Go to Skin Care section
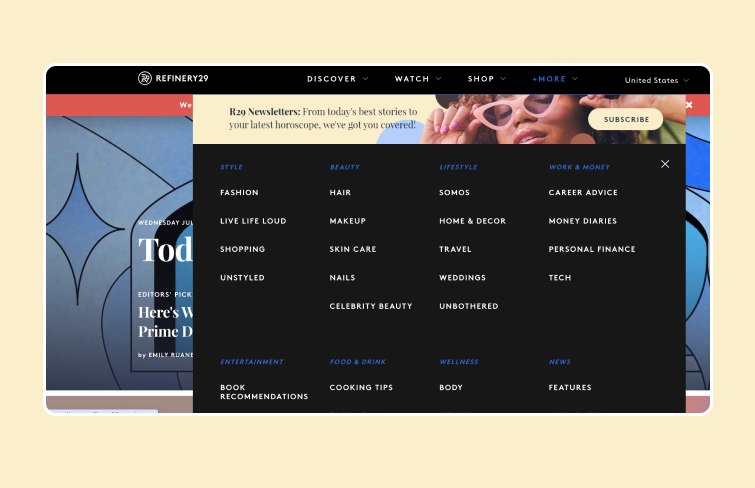The width and height of the screenshot is (755, 488). tap(353, 249)
